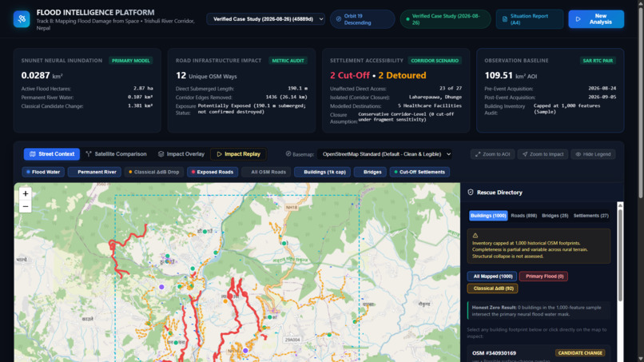Screen dimensions: 644x362
Task: Click the 2 Cut-Off • 2 Detoured headline
Action: pos(378,76)
